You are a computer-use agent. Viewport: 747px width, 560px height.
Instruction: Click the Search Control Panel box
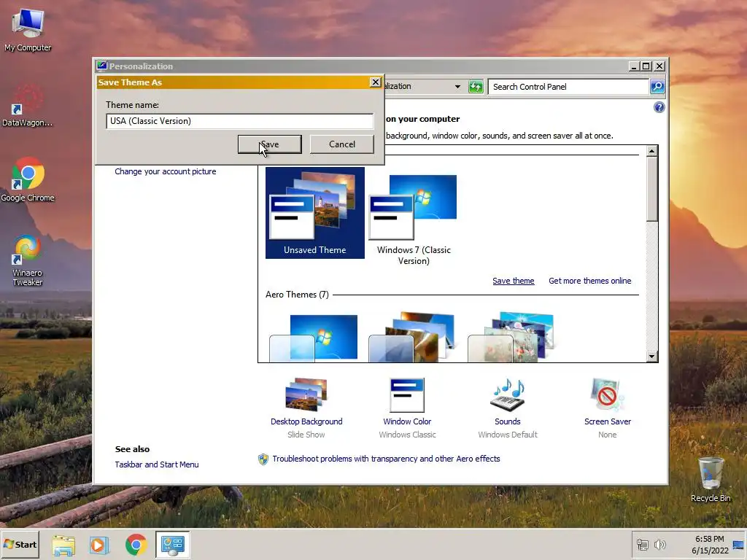[568, 87]
